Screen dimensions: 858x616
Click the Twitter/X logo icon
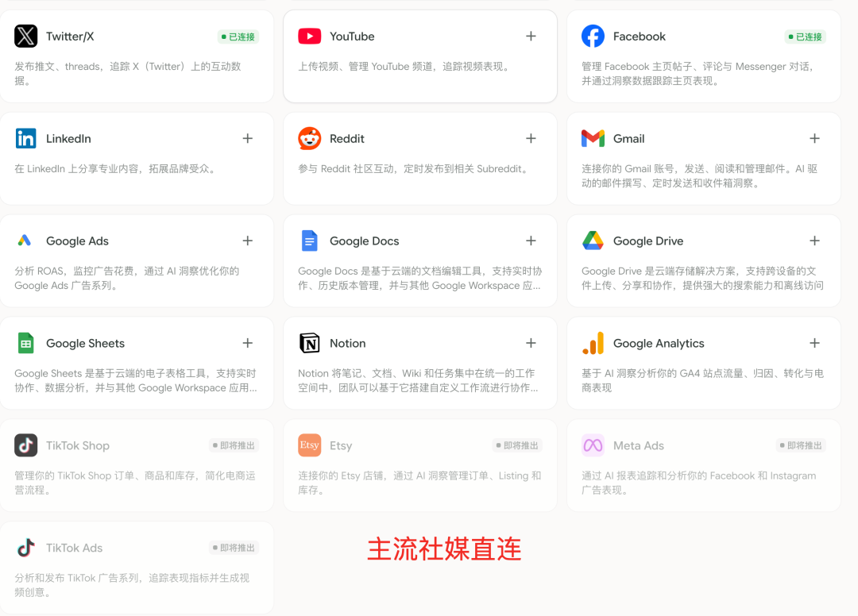25,36
